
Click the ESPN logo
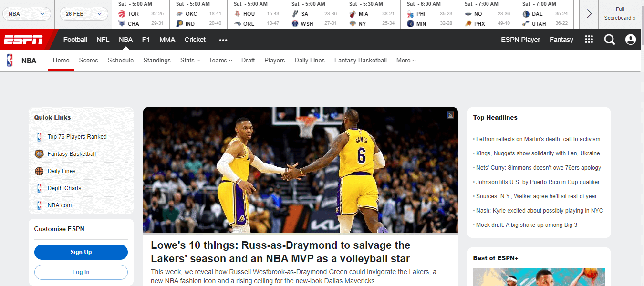tap(23, 40)
